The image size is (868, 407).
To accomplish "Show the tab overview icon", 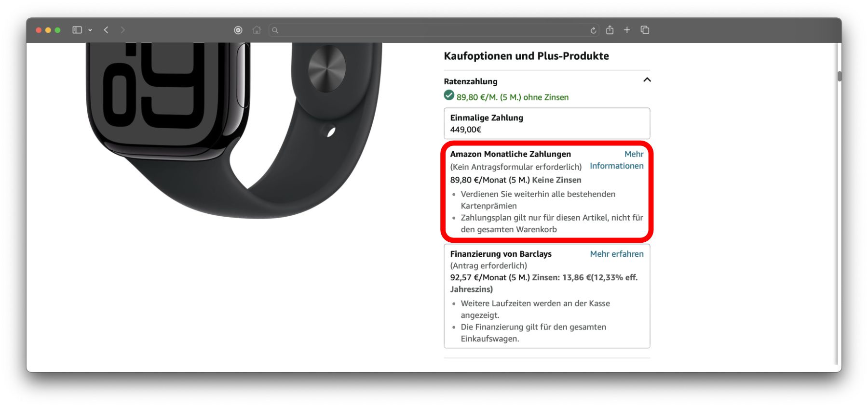I will click(x=645, y=30).
